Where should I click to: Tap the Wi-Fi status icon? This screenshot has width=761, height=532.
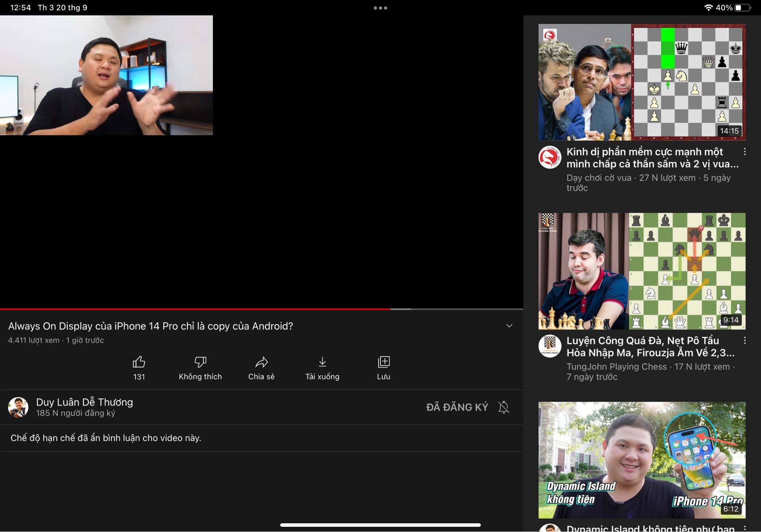click(708, 8)
